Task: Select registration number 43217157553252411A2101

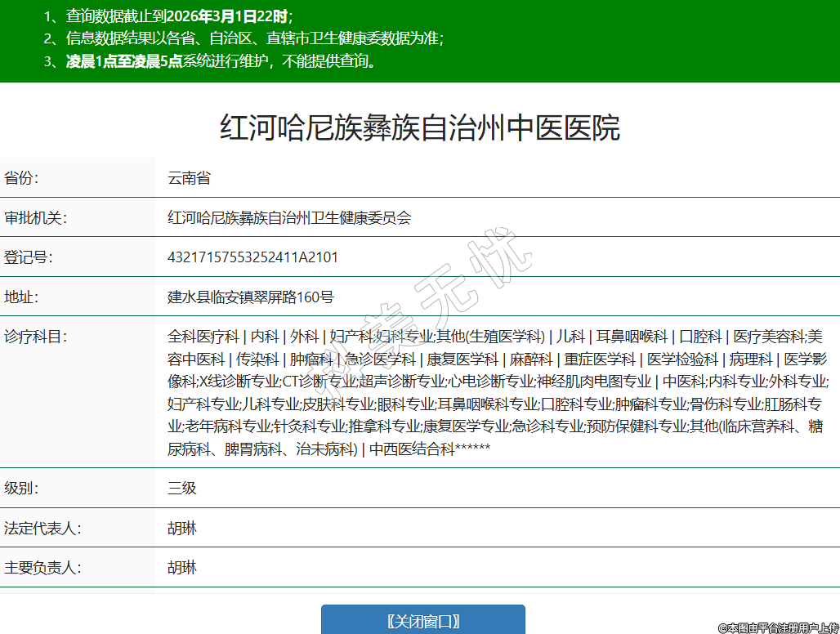Action: click(252, 257)
